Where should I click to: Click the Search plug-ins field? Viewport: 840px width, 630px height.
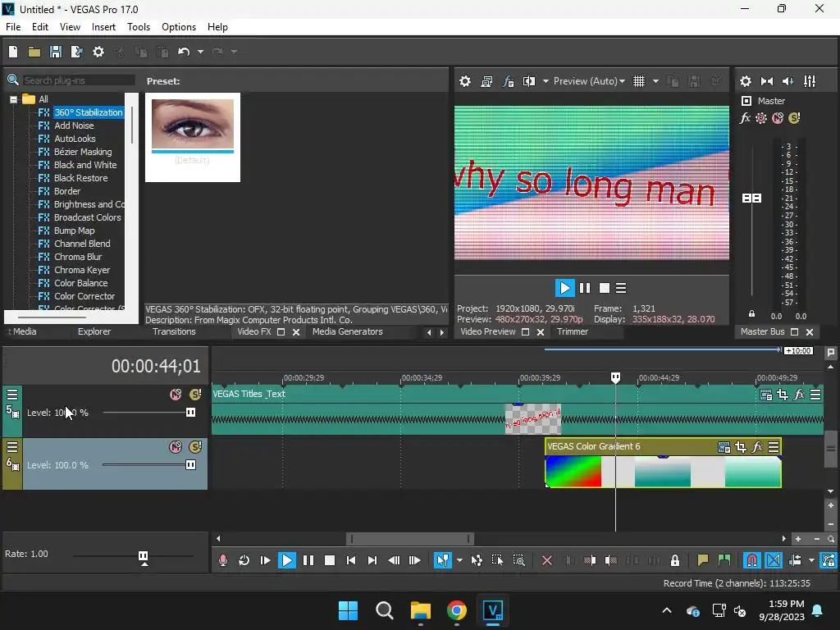pyautogui.click(x=78, y=80)
